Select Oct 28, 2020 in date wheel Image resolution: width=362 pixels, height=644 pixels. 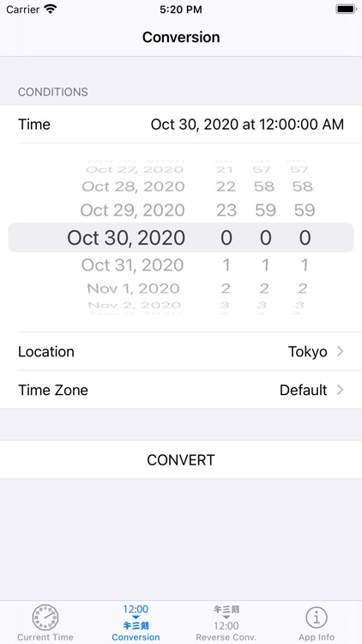133,186
